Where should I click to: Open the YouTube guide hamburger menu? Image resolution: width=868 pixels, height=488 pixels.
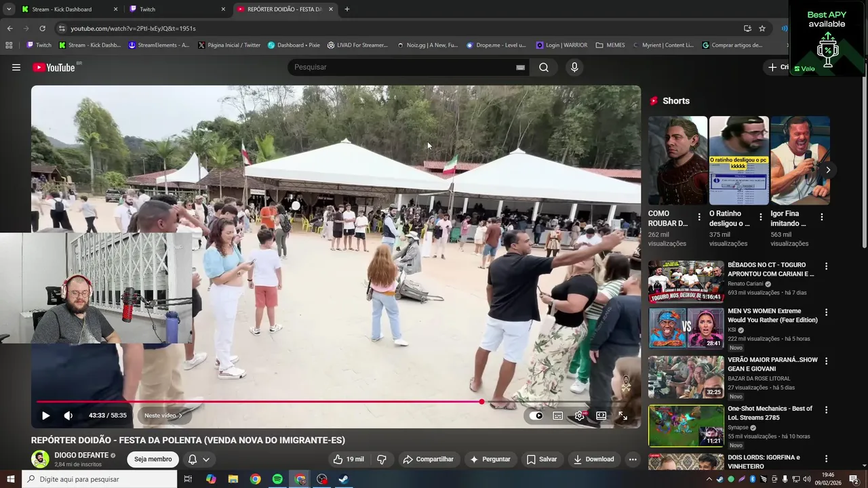coord(16,67)
